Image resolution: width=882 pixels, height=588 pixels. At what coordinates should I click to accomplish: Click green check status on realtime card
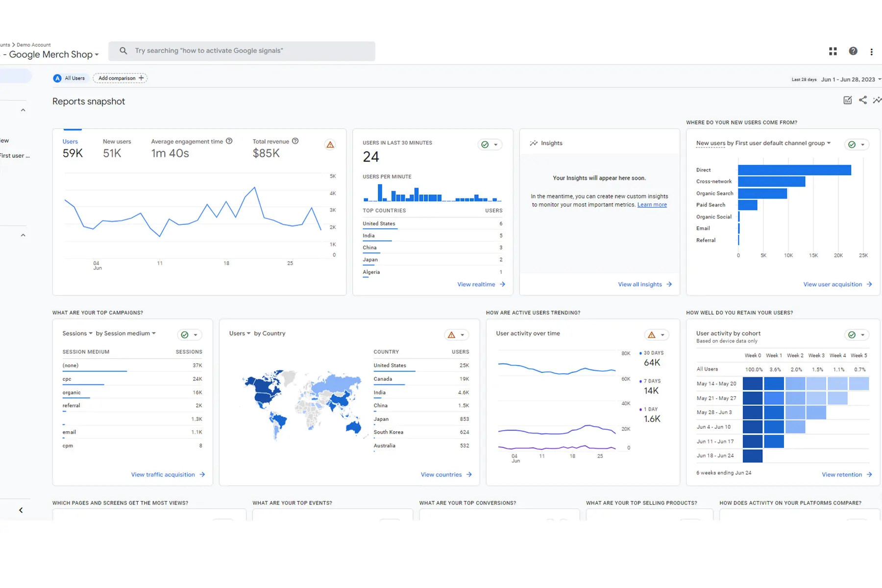(485, 145)
